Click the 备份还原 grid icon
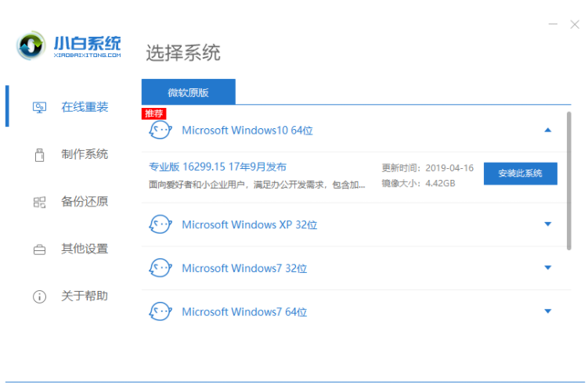588x384 pixels. pyautogui.click(x=39, y=203)
